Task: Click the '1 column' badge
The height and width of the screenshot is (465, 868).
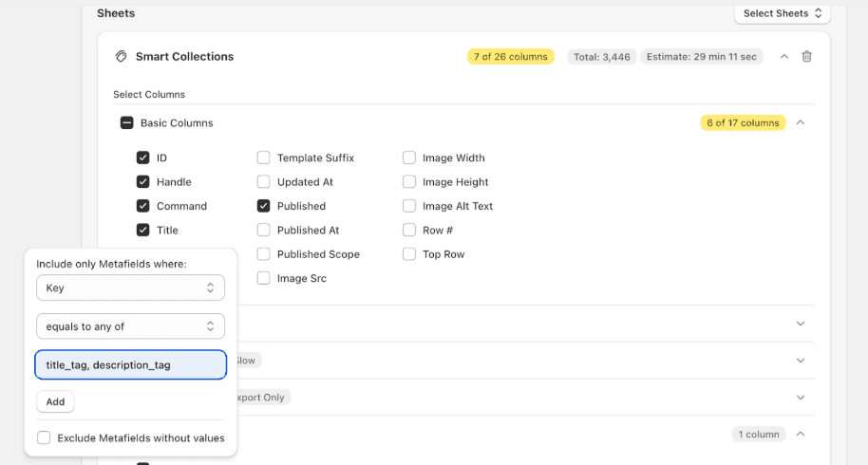Action: pos(759,434)
